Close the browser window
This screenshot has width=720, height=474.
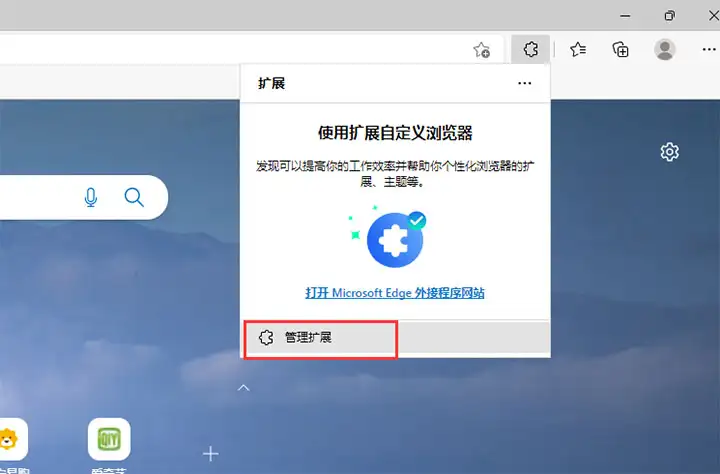(x=713, y=16)
